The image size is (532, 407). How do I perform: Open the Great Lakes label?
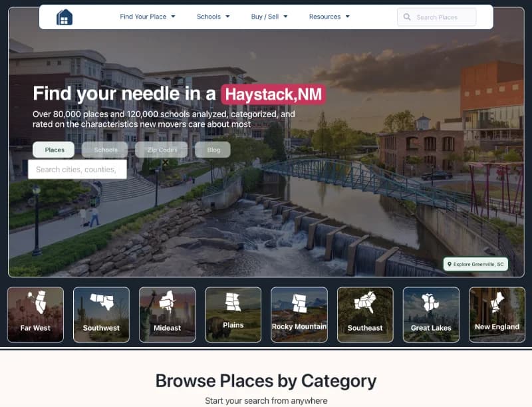[431, 328]
